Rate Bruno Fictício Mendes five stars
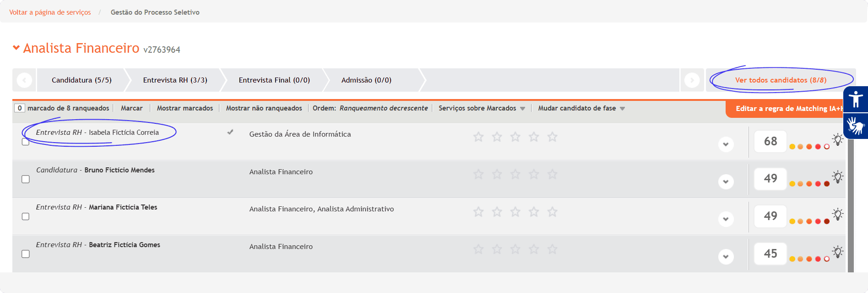This screenshot has width=868, height=293. click(552, 174)
